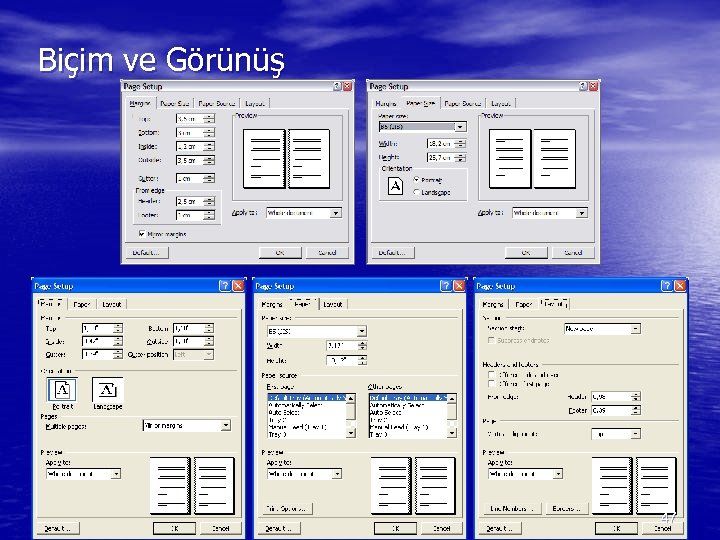Click the Print Options button in the XP Paper dialog
720x540 pixels.
pyautogui.click(x=287, y=508)
